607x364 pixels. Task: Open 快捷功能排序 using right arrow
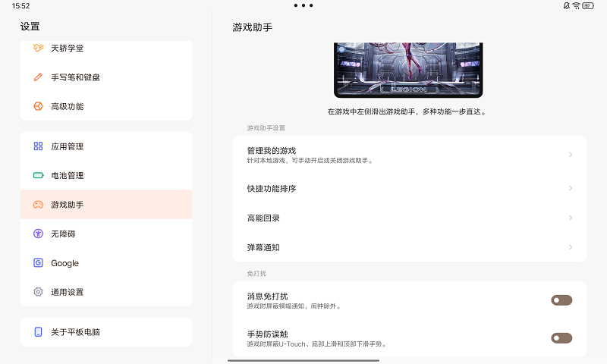570,188
